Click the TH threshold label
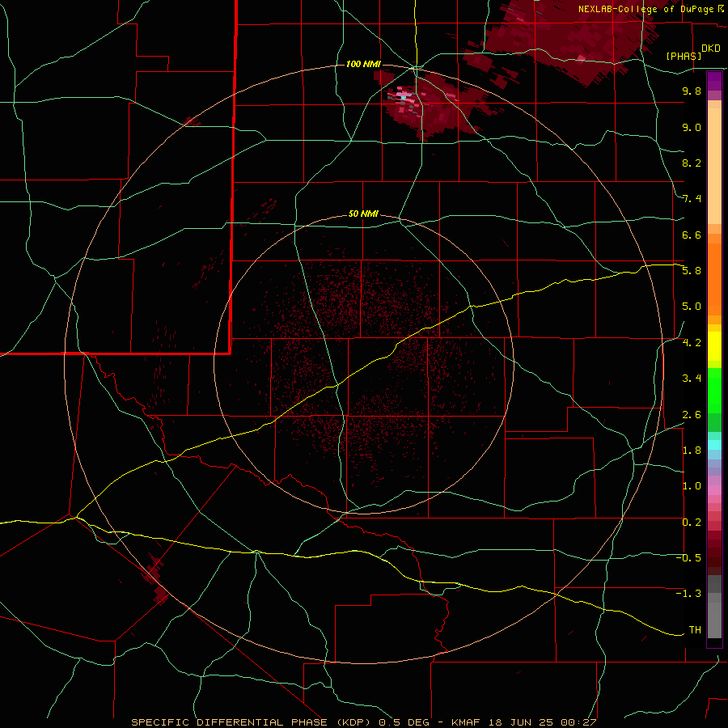The width and height of the screenshot is (728, 728). tap(695, 630)
